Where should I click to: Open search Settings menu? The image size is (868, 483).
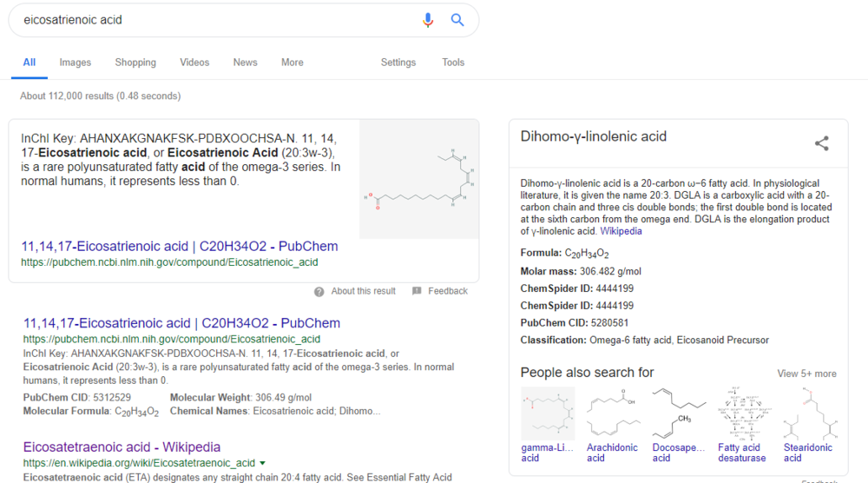pos(398,63)
